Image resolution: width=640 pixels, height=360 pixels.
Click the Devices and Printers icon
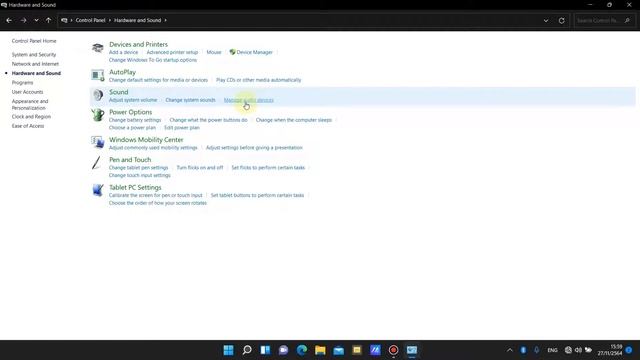98,48
